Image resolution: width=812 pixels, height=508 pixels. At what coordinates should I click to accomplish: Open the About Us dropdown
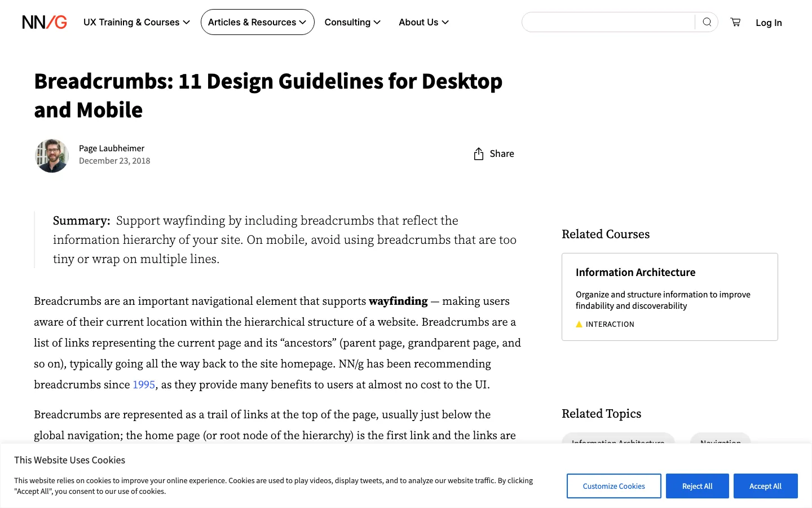pyautogui.click(x=423, y=22)
